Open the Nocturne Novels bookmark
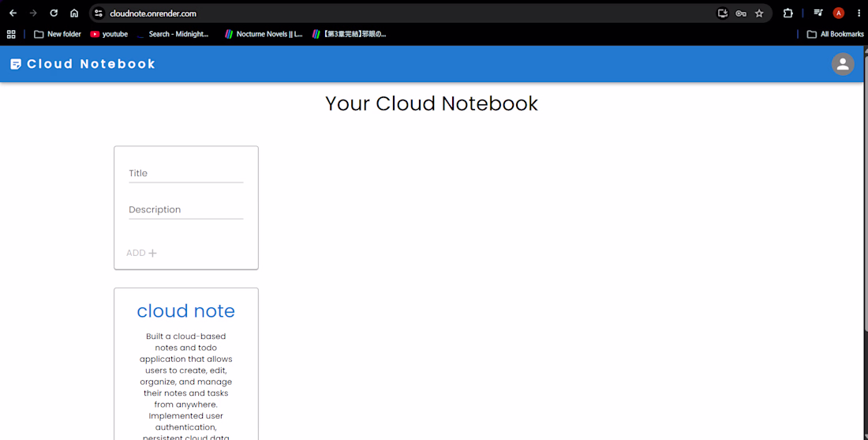The width and height of the screenshot is (868, 440). click(264, 34)
